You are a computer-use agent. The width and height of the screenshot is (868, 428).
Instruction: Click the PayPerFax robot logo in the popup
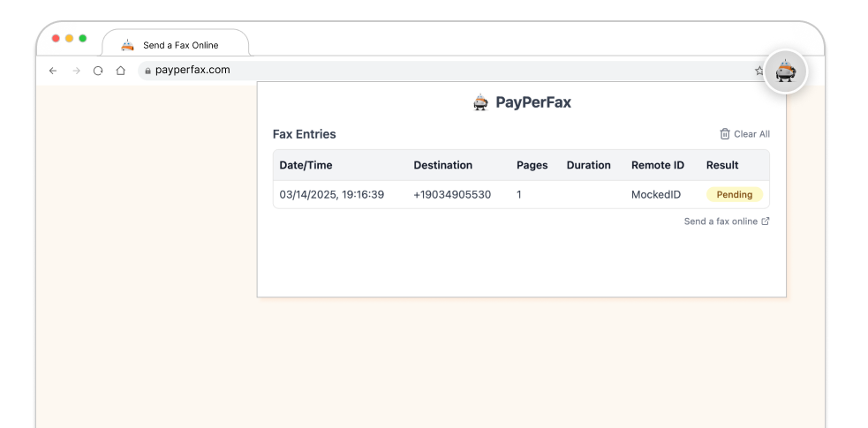tap(480, 101)
